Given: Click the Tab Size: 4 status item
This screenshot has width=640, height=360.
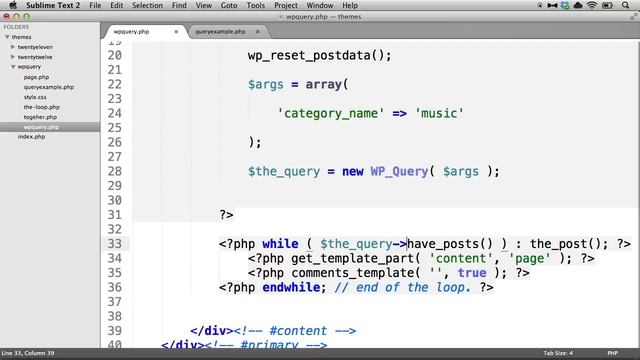Looking at the screenshot, I should (x=558, y=353).
